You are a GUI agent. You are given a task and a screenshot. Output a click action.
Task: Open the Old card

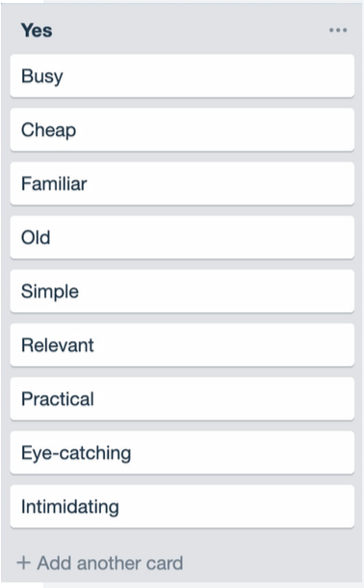click(x=182, y=237)
